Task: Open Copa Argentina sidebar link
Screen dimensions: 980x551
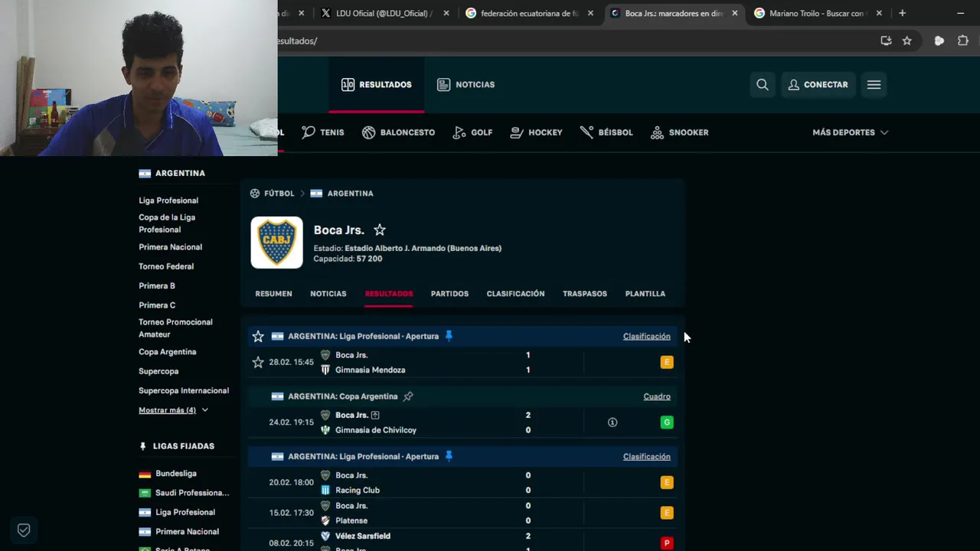Action: click(168, 352)
